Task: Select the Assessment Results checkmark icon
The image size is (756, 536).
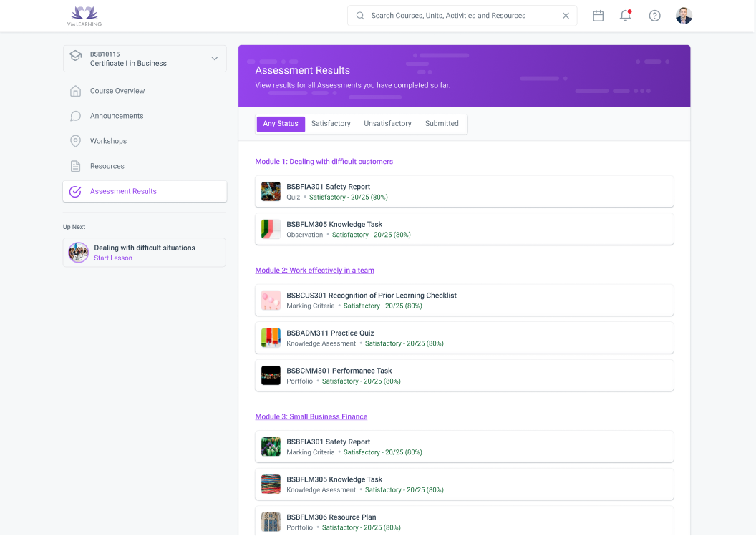Action: [76, 191]
